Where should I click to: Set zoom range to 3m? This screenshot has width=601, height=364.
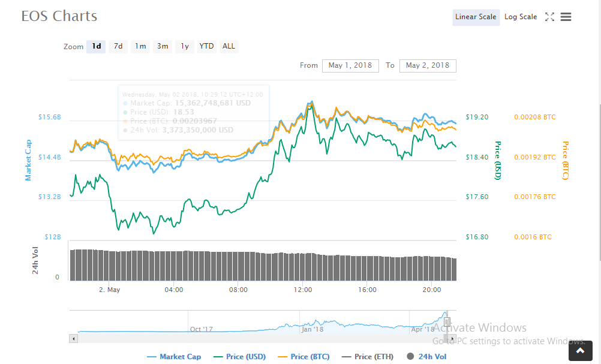point(163,46)
